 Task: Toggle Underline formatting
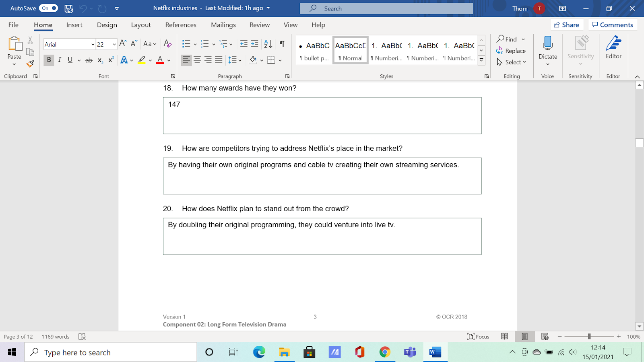[70, 60]
